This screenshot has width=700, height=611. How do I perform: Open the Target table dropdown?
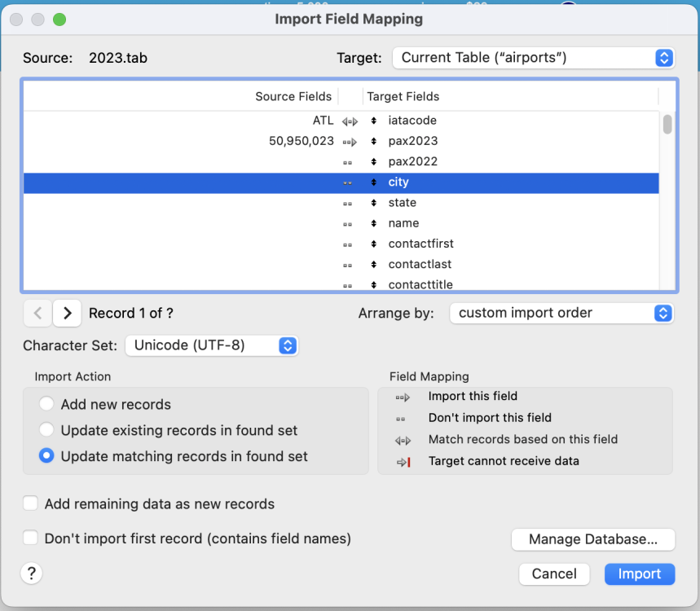[533, 58]
